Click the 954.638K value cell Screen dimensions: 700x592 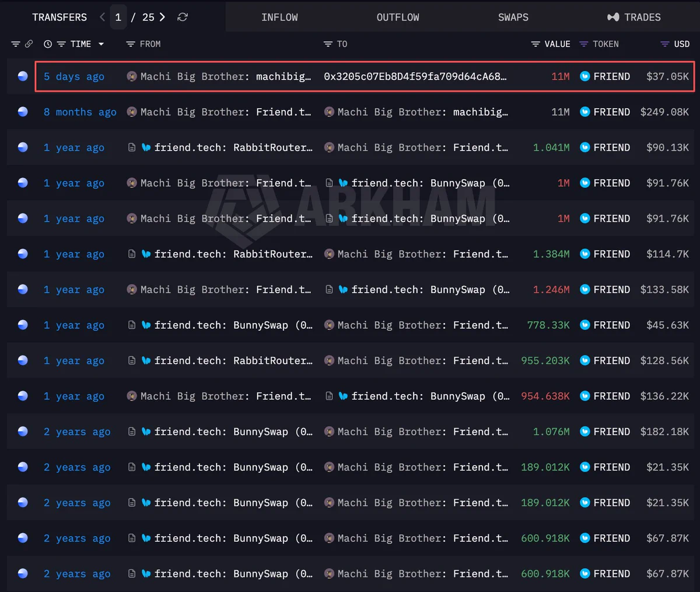click(x=545, y=396)
